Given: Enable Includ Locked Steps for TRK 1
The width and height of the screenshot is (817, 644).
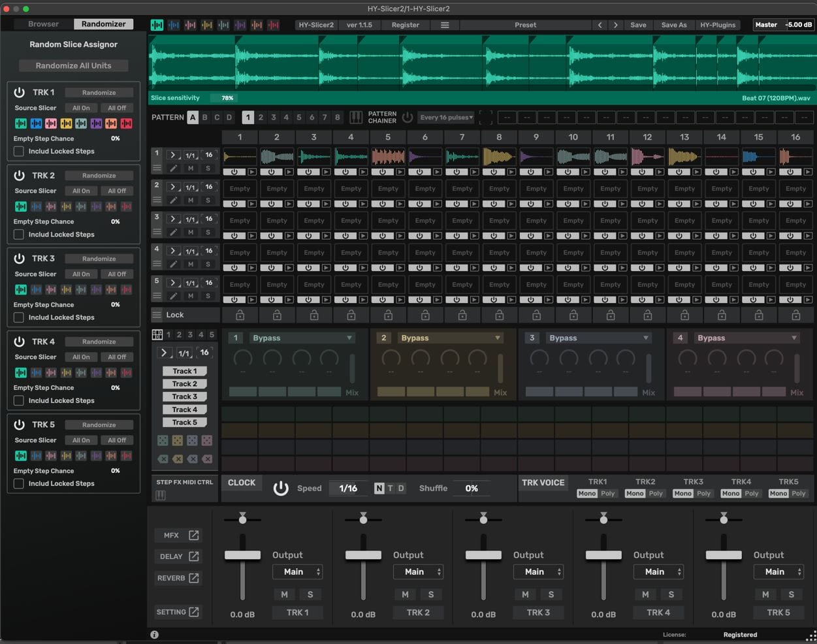Looking at the screenshot, I should pyautogui.click(x=19, y=152).
